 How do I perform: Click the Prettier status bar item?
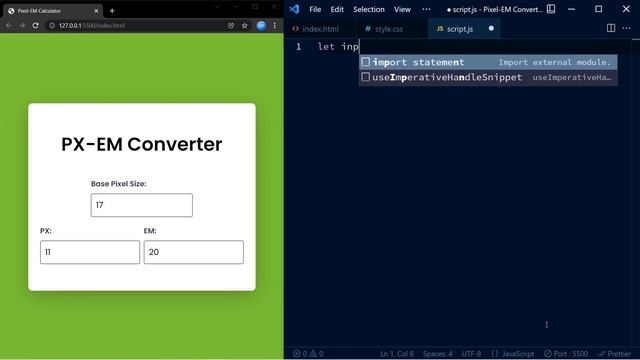click(x=614, y=353)
